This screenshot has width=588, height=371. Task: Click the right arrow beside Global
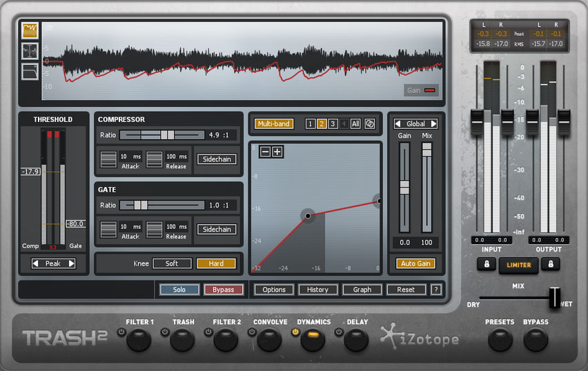pyautogui.click(x=433, y=123)
